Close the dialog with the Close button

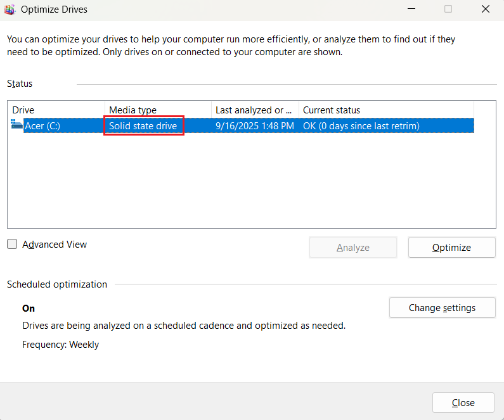tap(463, 403)
